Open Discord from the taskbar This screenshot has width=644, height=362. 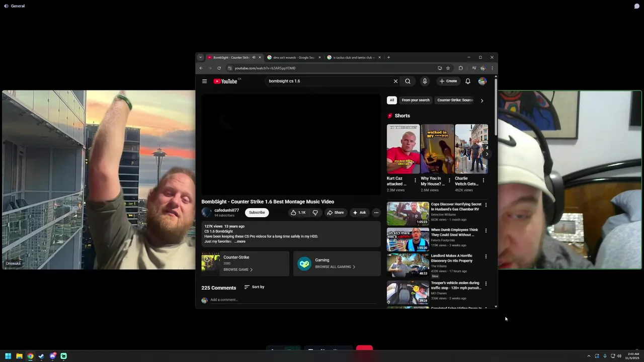53,356
